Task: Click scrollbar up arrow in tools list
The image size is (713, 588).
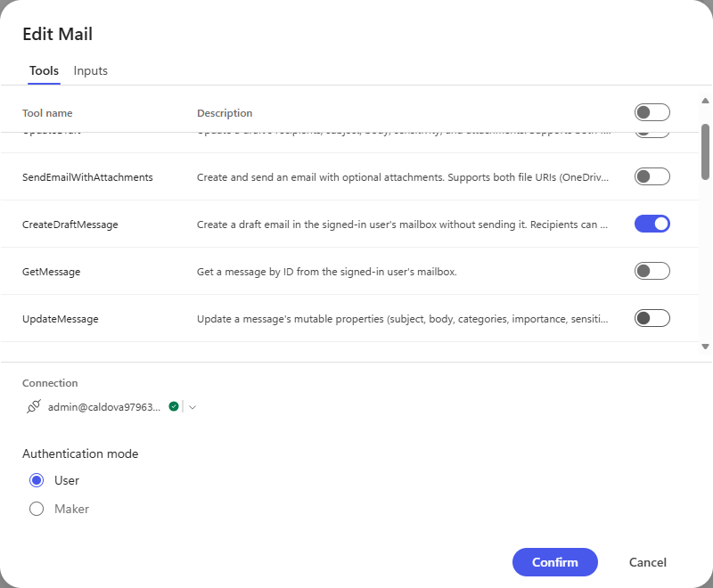Action: coord(705,101)
